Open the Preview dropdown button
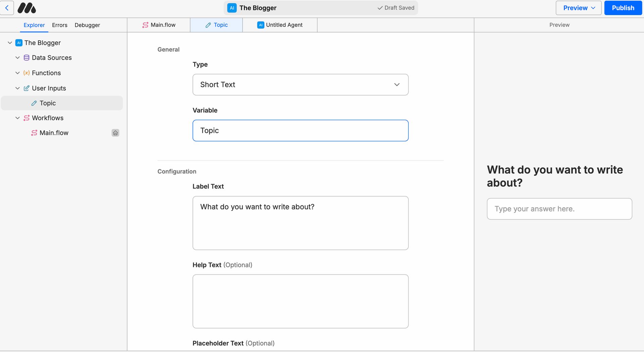This screenshot has width=644, height=352. [x=579, y=8]
